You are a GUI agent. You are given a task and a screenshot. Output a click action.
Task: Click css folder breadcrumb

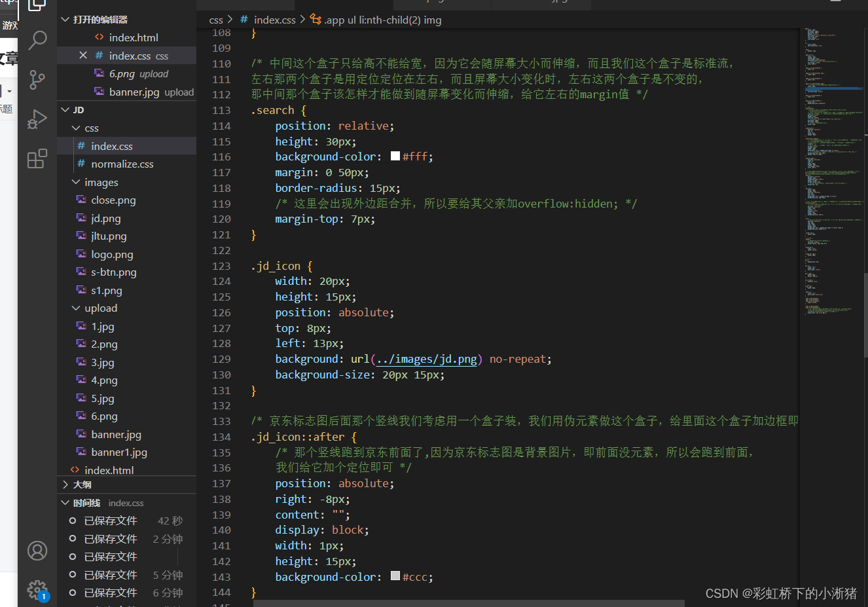216,20
